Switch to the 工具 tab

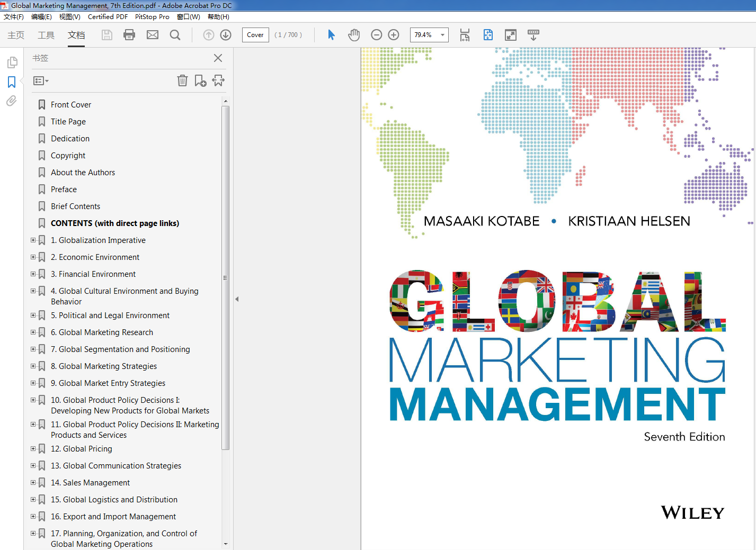pyautogui.click(x=46, y=35)
